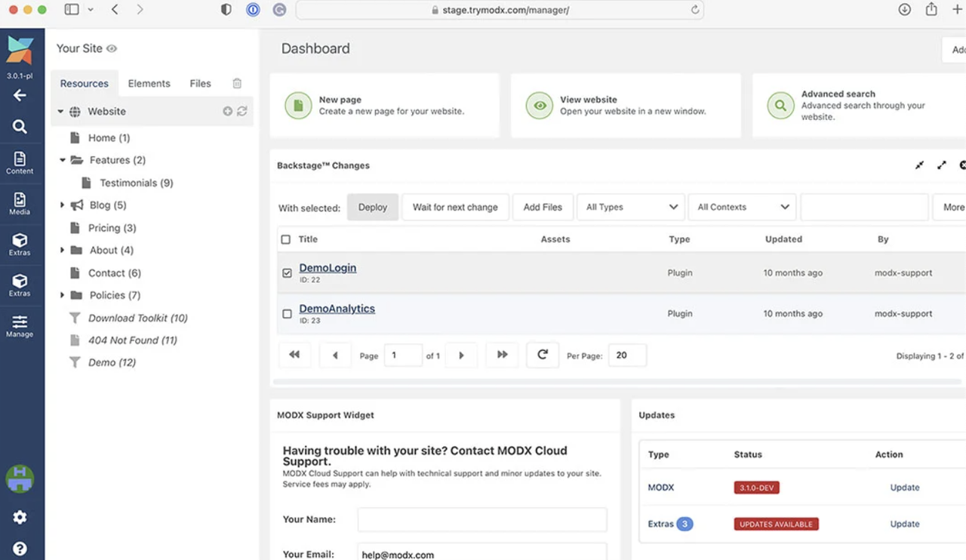This screenshot has width=966, height=560.
Task: Open the help question mark icon
Action: [x=20, y=549]
